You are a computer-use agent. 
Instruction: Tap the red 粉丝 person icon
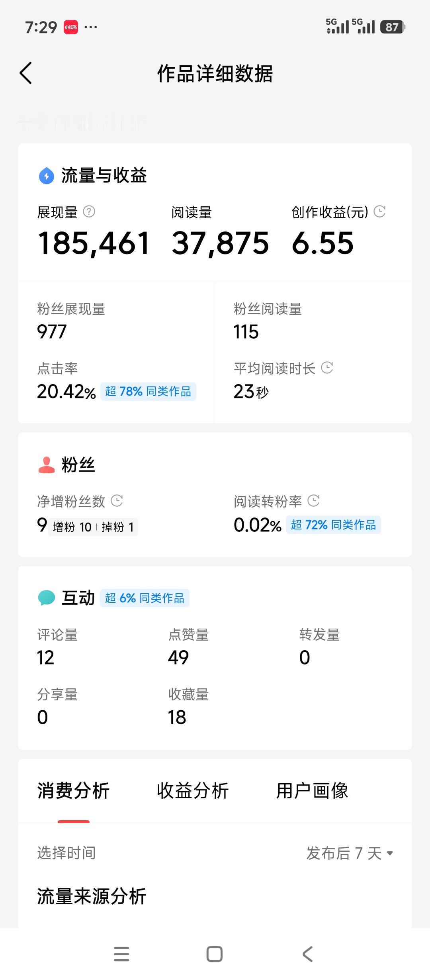coord(46,465)
